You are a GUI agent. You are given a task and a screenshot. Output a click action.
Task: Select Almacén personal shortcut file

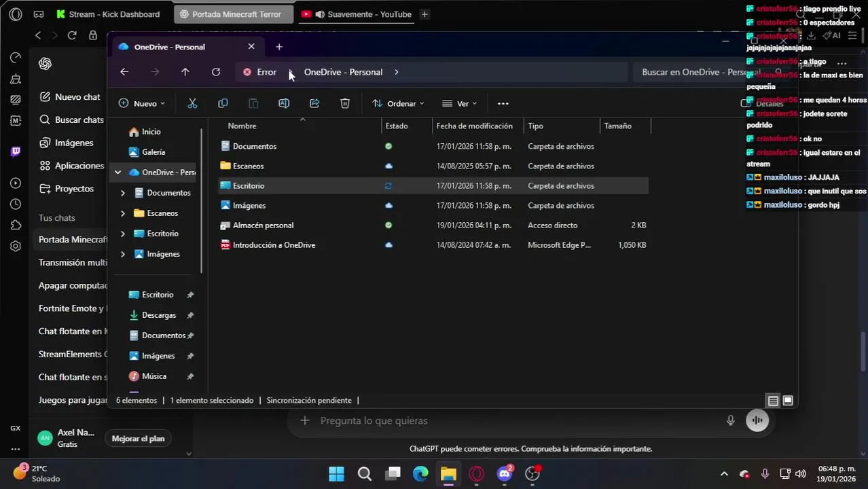coord(433,225)
